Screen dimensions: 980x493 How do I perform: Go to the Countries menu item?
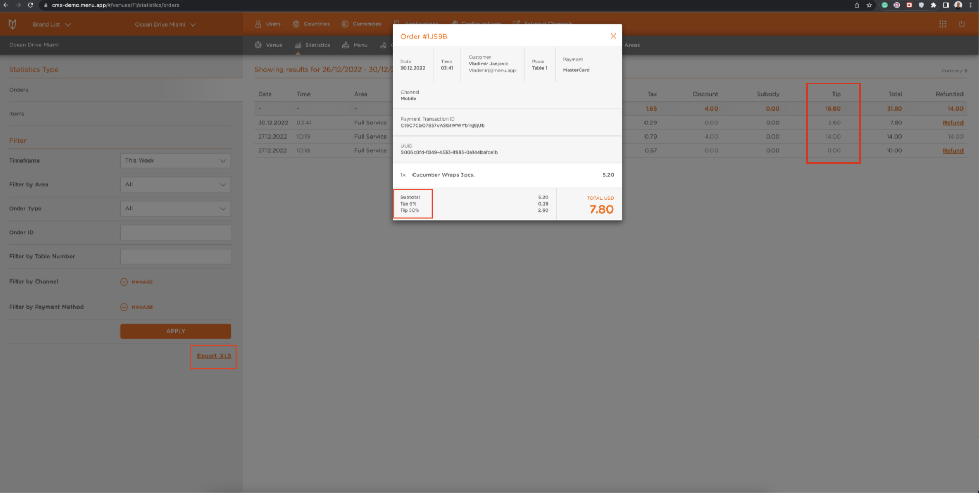click(x=311, y=24)
